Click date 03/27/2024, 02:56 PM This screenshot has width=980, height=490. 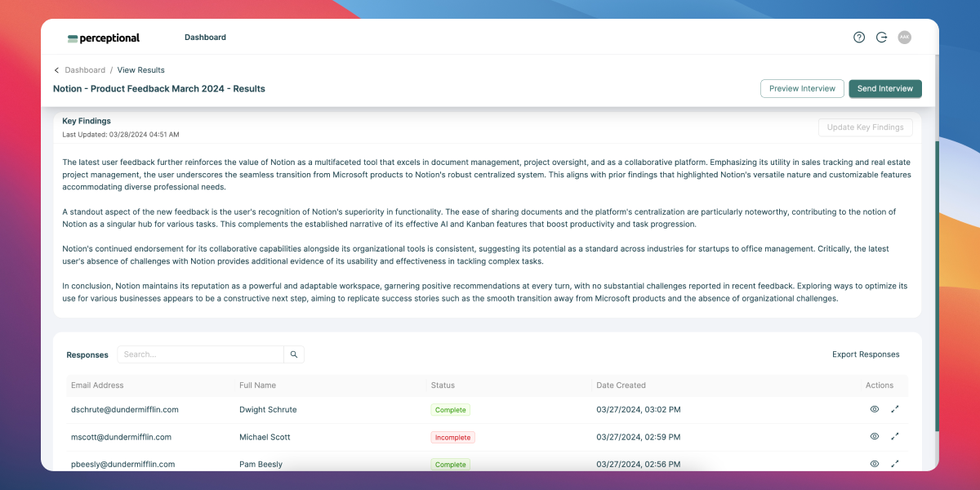point(638,464)
